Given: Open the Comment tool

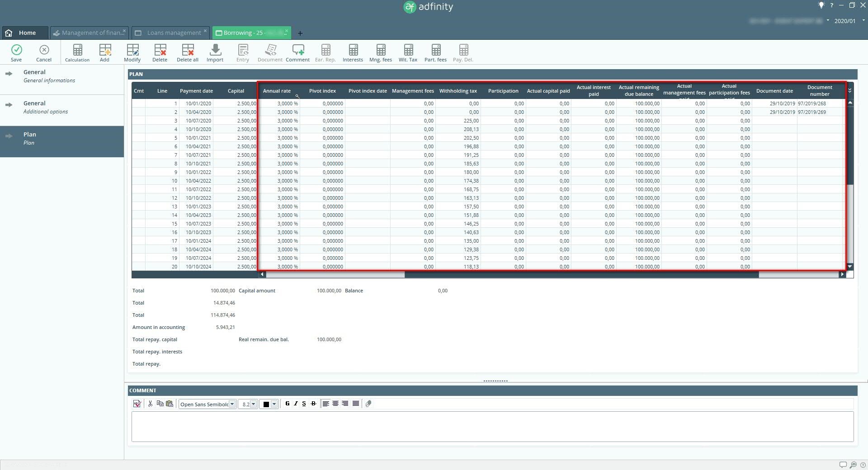Looking at the screenshot, I should click(298, 52).
